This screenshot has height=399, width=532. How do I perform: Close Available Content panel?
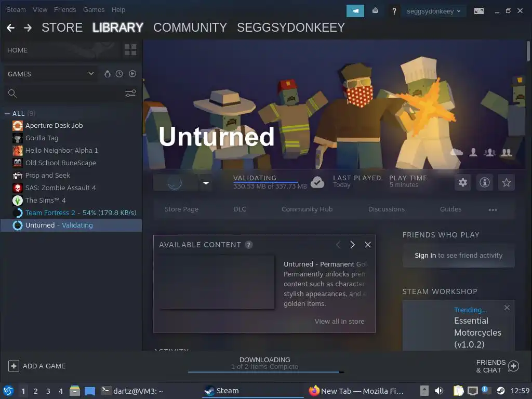(367, 245)
